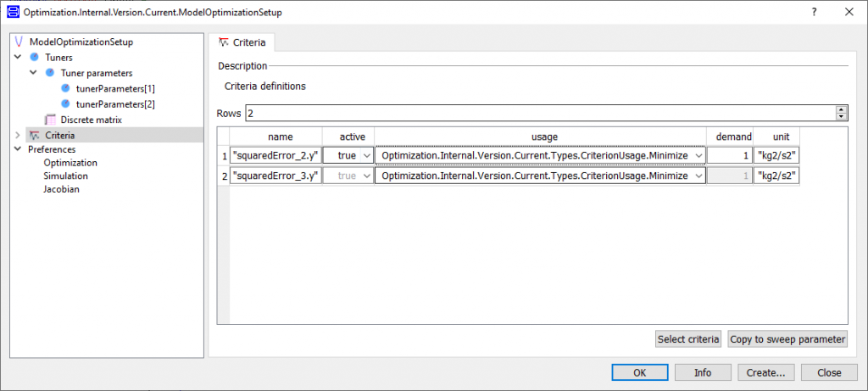Open usage dropdown in row 1

click(698, 155)
